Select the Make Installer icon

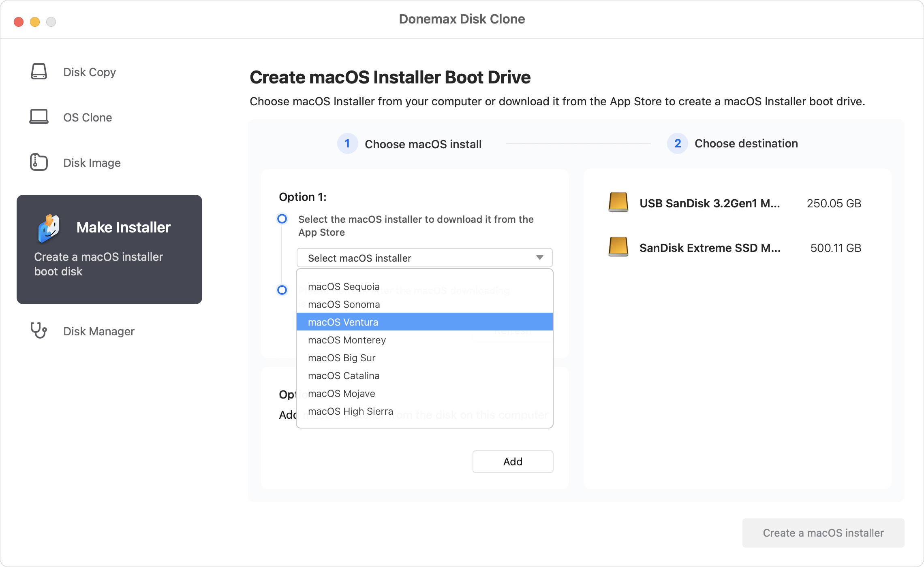point(49,227)
